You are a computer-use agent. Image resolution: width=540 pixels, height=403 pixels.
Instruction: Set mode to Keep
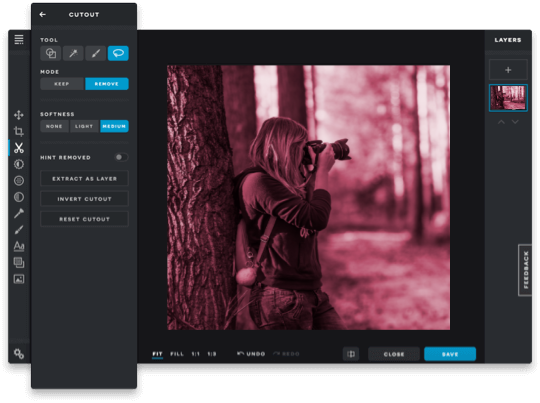click(x=62, y=84)
